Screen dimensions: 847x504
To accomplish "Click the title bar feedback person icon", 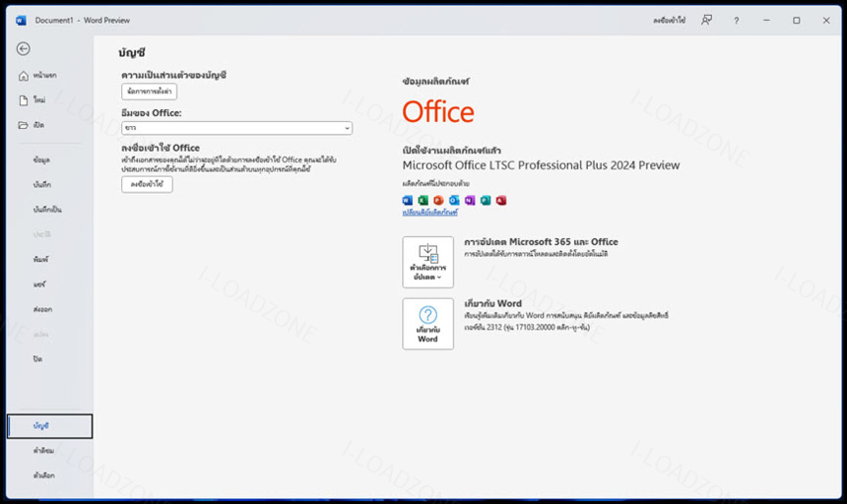I will [x=706, y=21].
